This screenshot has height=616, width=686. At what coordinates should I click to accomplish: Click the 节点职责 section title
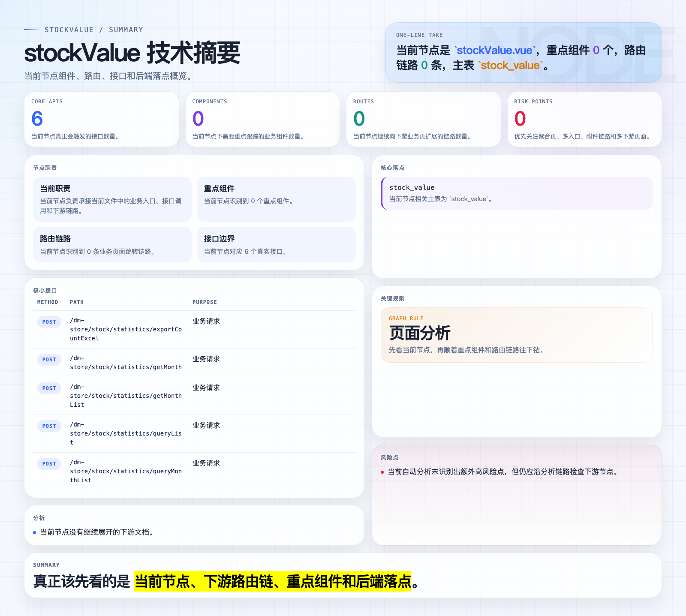[x=45, y=168]
